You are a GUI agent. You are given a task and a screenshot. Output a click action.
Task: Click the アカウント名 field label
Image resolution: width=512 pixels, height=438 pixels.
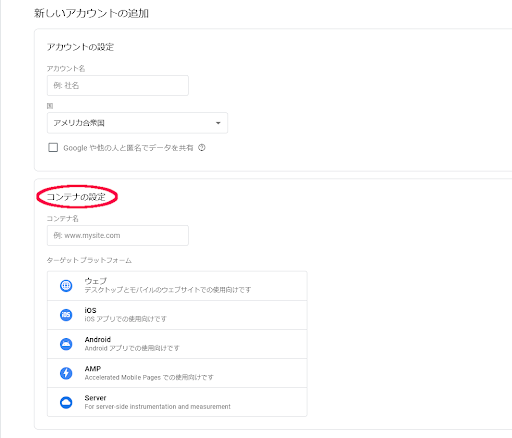point(66,69)
